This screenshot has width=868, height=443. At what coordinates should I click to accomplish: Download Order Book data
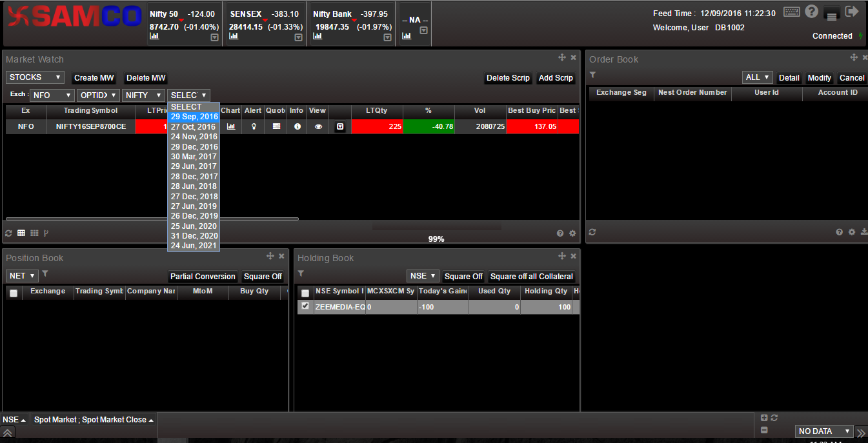point(864,232)
